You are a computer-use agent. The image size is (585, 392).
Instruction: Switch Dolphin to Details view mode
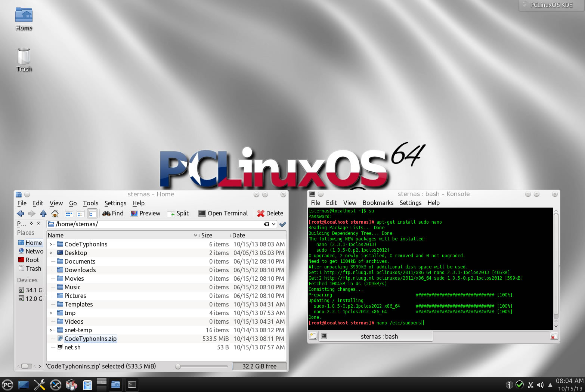pyautogui.click(x=92, y=214)
